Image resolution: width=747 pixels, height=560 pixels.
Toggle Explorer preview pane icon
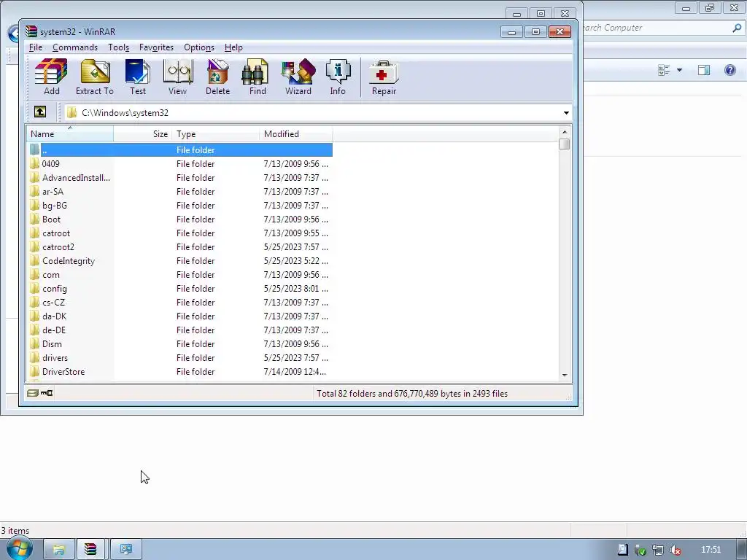coord(704,70)
